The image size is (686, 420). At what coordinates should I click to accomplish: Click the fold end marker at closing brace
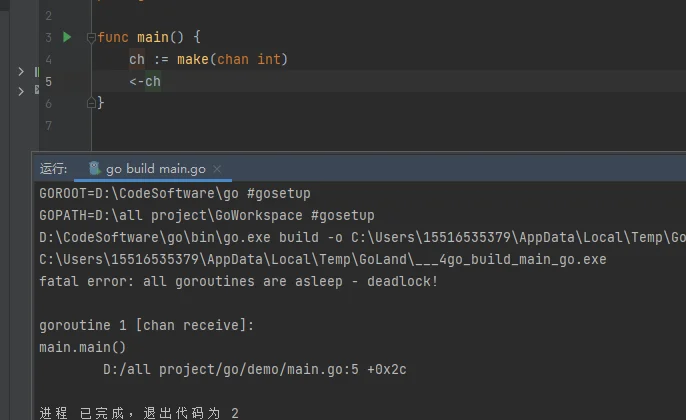click(91, 102)
